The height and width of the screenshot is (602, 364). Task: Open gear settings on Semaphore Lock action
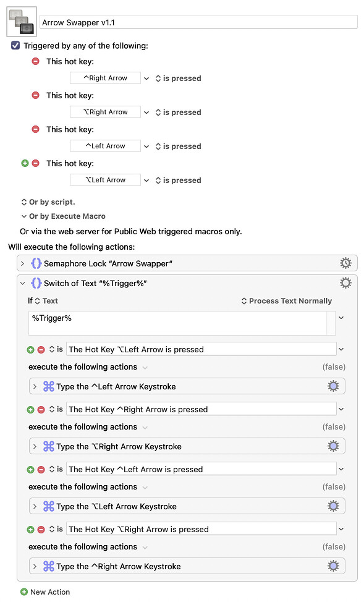[x=345, y=263]
